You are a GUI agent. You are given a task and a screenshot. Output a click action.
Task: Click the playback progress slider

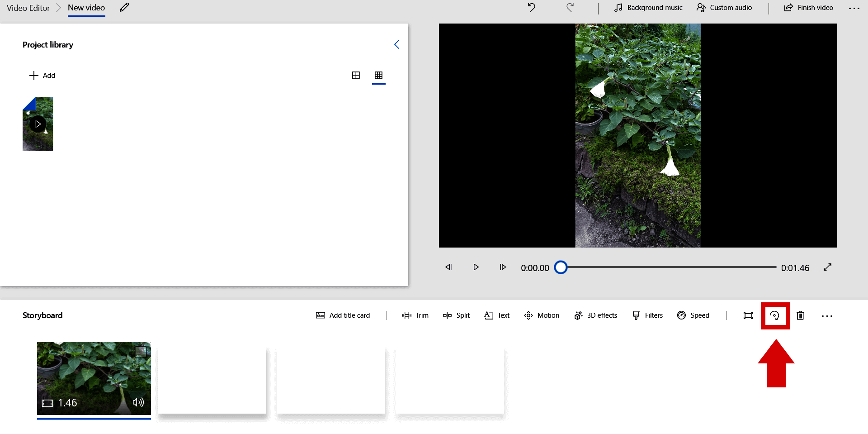(561, 267)
